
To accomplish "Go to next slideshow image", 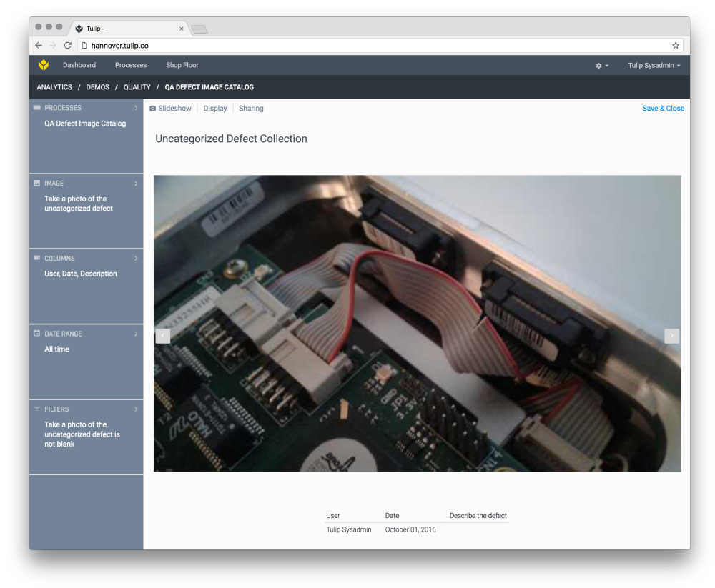I will (x=671, y=336).
